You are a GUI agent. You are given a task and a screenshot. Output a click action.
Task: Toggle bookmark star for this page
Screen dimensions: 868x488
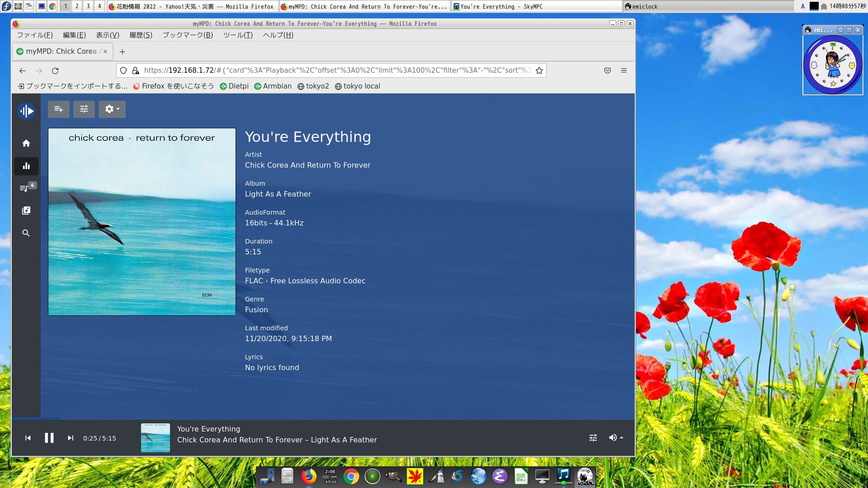click(539, 70)
